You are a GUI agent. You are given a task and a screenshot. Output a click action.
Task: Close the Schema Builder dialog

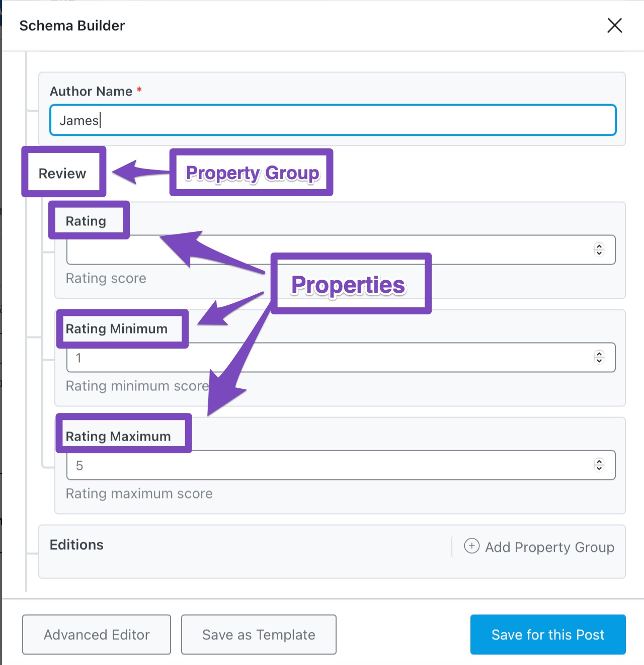[614, 25]
